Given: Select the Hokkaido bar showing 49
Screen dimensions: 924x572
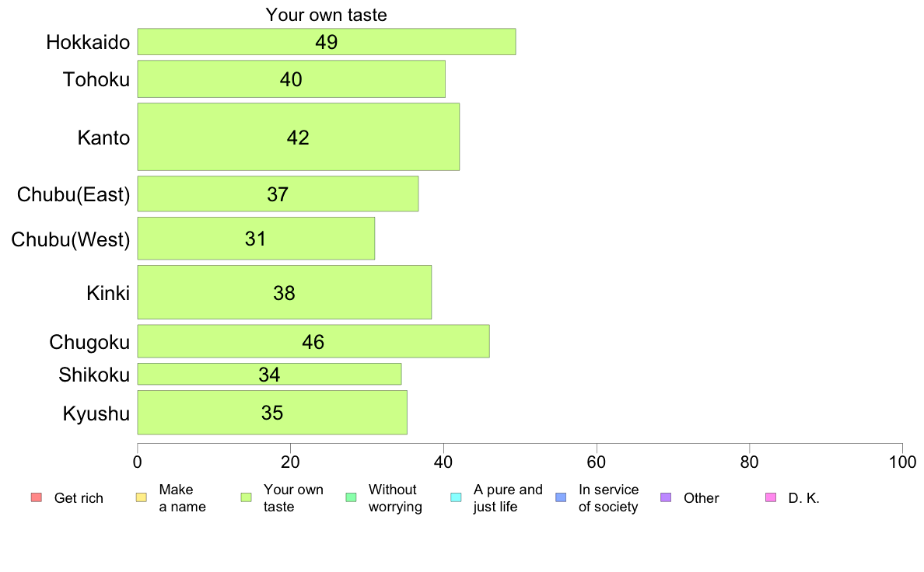Looking at the screenshot, I should pyautogui.click(x=327, y=42).
